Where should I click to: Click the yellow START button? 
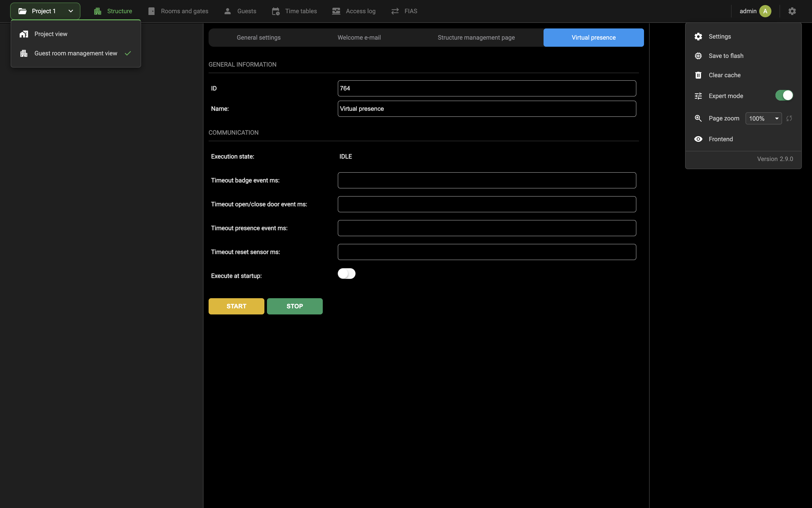[x=236, y=306]
